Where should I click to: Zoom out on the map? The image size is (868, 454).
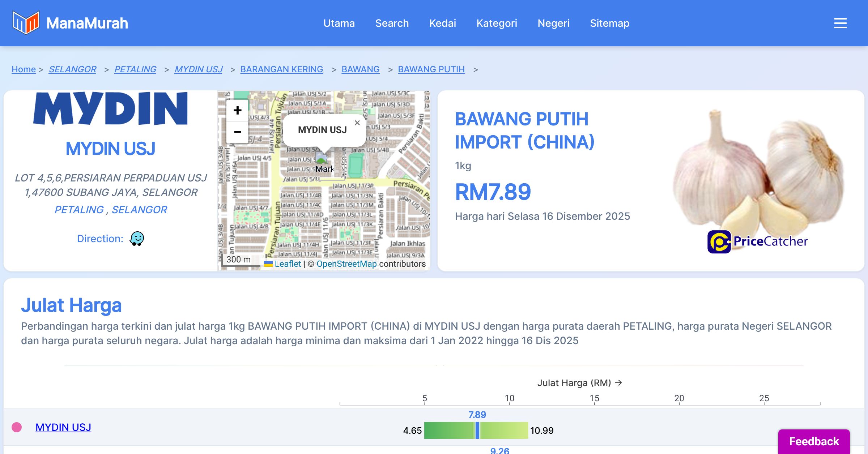(x=237, y=132)
